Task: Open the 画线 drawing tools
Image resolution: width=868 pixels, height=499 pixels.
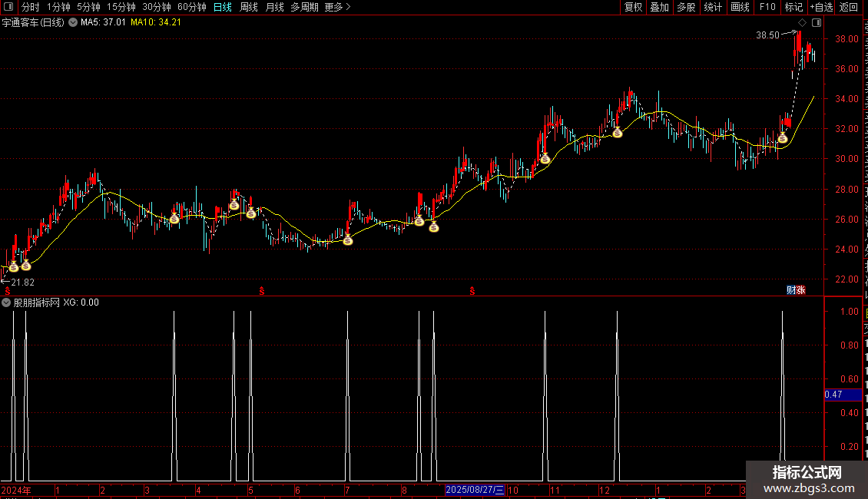Action: pos(740,7)
